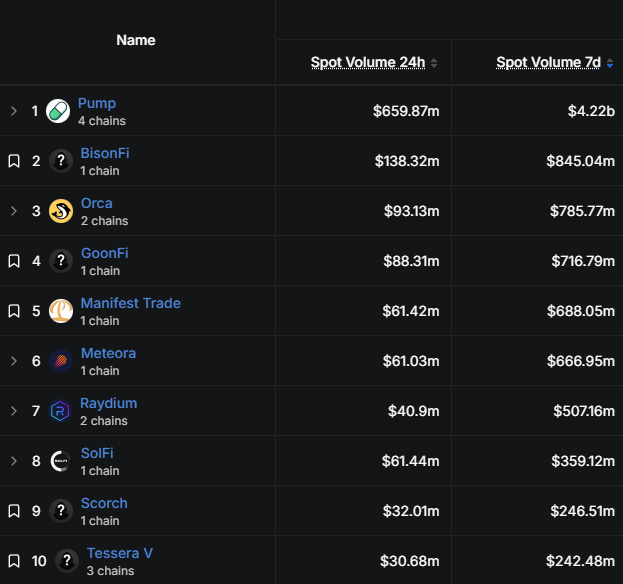This screenshot has height=584, width=623.
Task: Open the SolFi protocol link
Action: tap(97, 453)
